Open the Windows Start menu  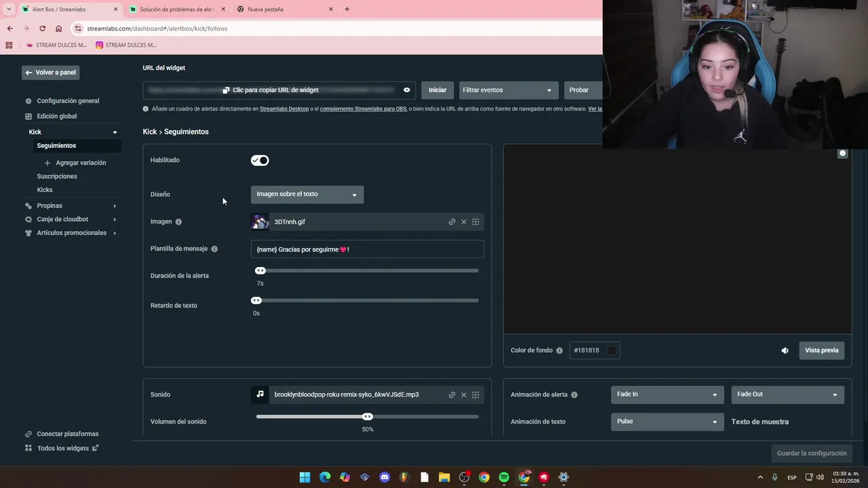coord(305,477)
